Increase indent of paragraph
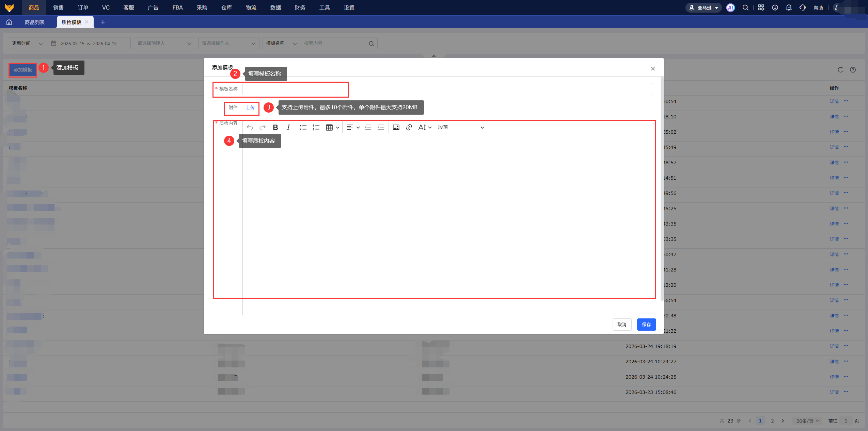The width and height of the screenshot is (868, 431). pyautogui.click(x=381, y=127)
